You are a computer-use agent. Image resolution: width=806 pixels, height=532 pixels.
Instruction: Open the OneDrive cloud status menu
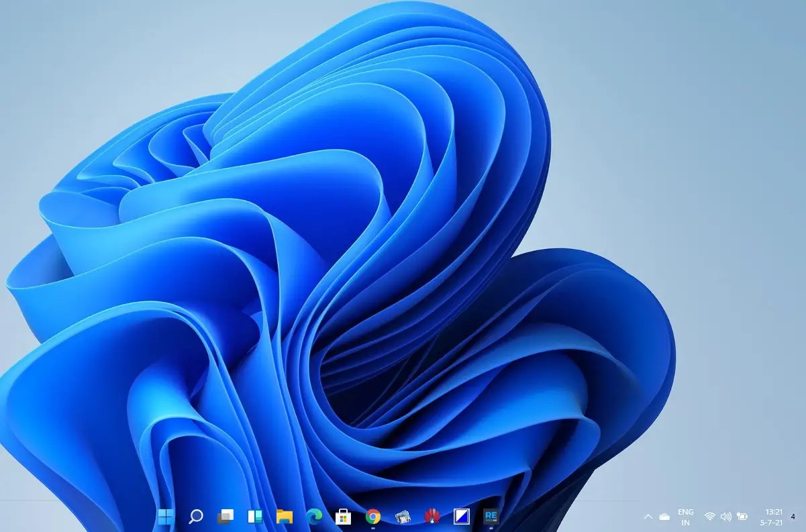[665, 517]
